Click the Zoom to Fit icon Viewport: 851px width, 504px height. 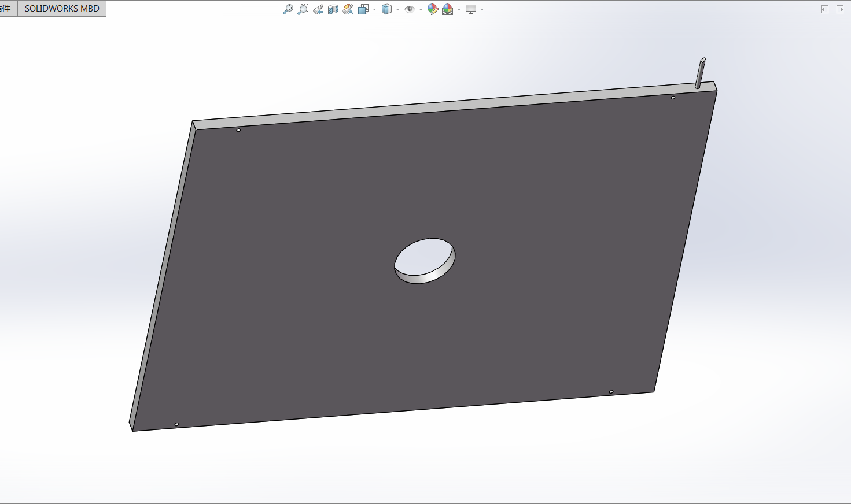(288, 9)
